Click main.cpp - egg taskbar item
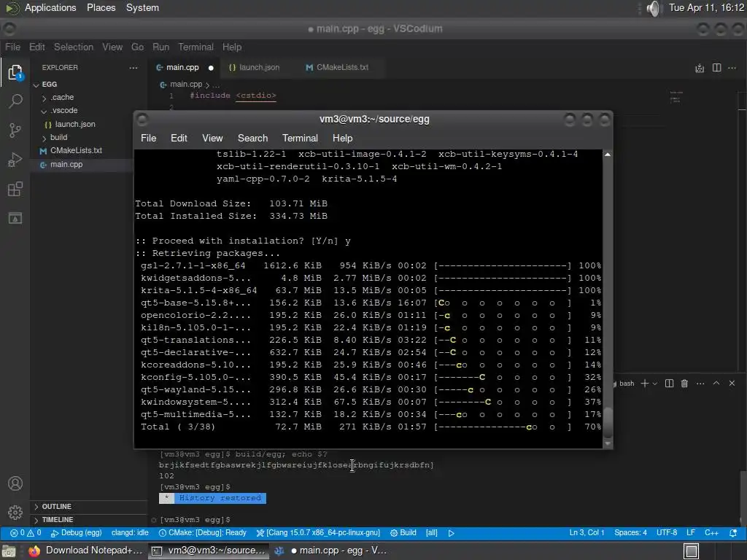 (332, 551)
